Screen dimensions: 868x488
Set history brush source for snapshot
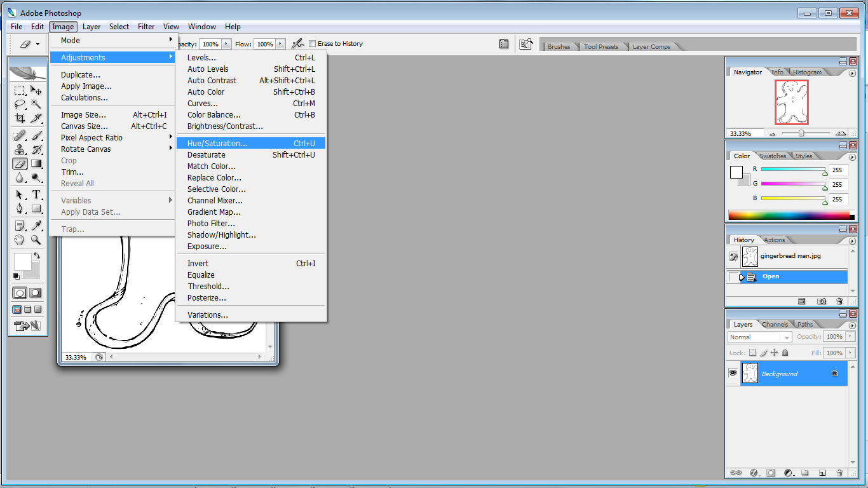[733, 257]
